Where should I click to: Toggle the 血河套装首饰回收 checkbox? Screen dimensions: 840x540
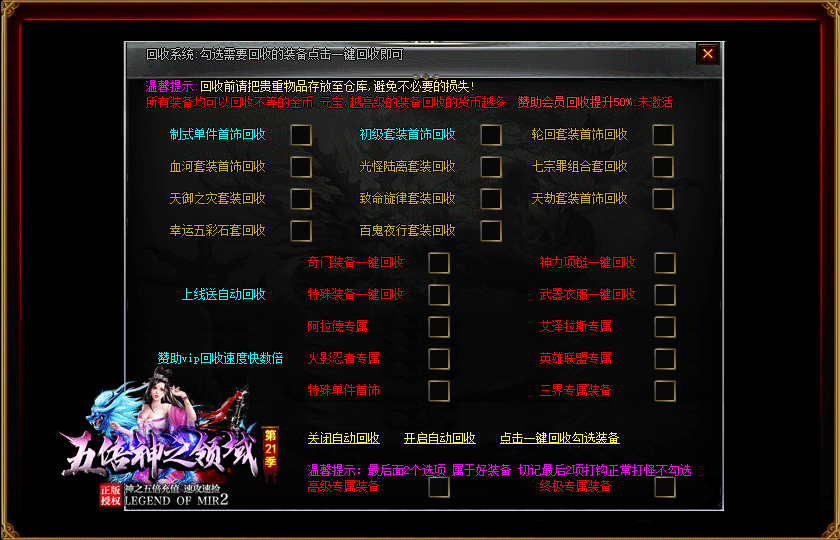pos(301,167)
